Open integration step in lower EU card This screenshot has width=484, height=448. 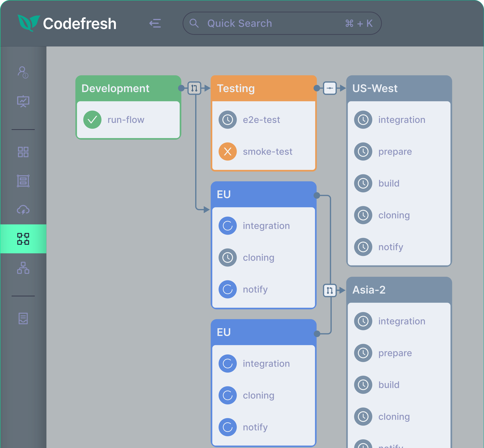coord(264,363)
